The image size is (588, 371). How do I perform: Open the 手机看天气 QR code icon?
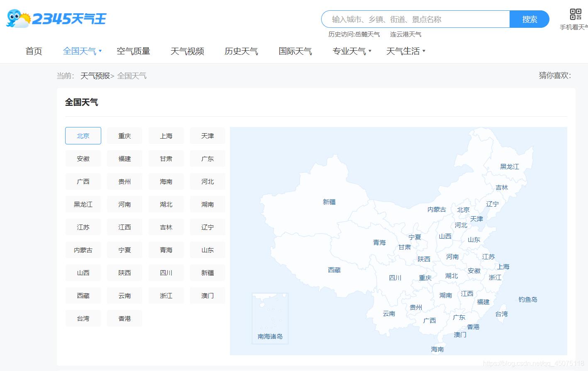click(x=575, y=14)
